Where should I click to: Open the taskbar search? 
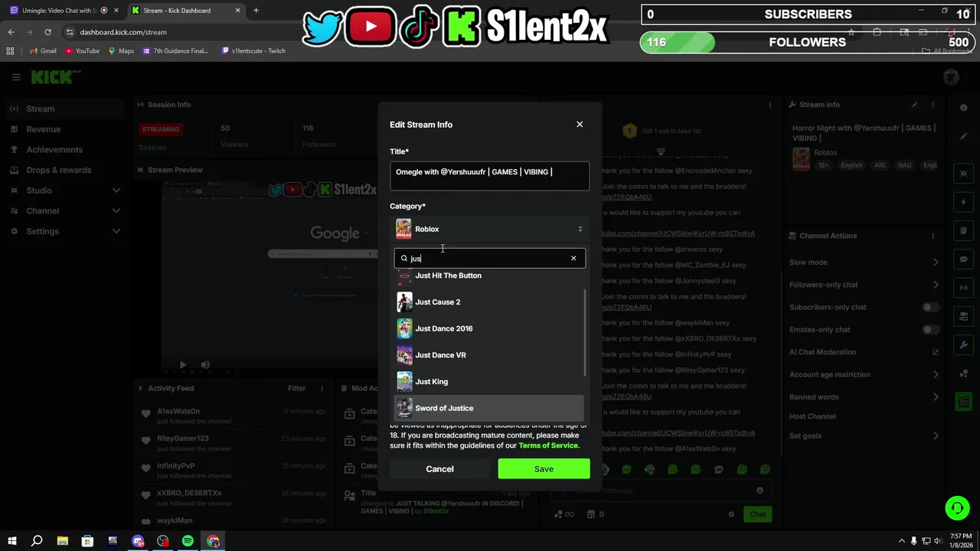pyautogui.click(x=37, y=541)
